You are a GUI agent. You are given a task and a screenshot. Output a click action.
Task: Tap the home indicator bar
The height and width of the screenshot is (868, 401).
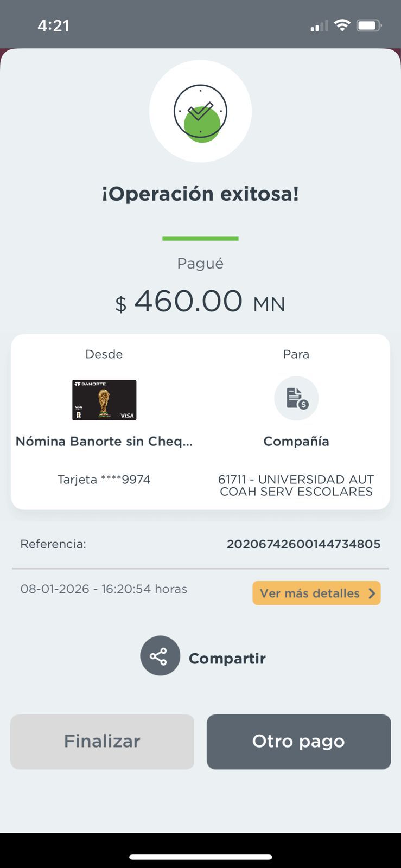click(200, 857)
